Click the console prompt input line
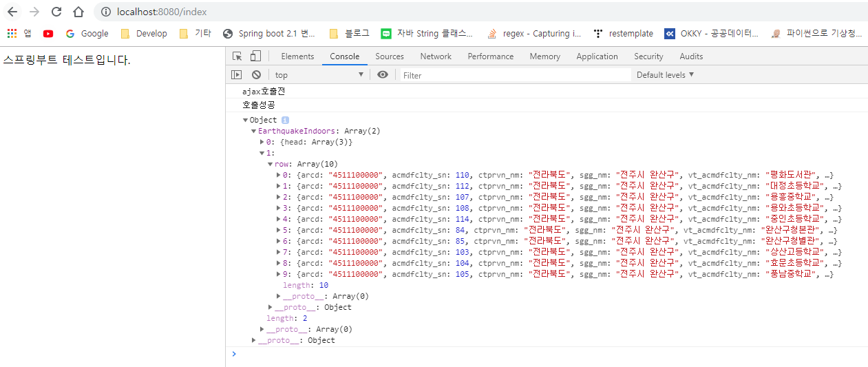868x367 pixels. pyautogui.click(x=551, y=354)
